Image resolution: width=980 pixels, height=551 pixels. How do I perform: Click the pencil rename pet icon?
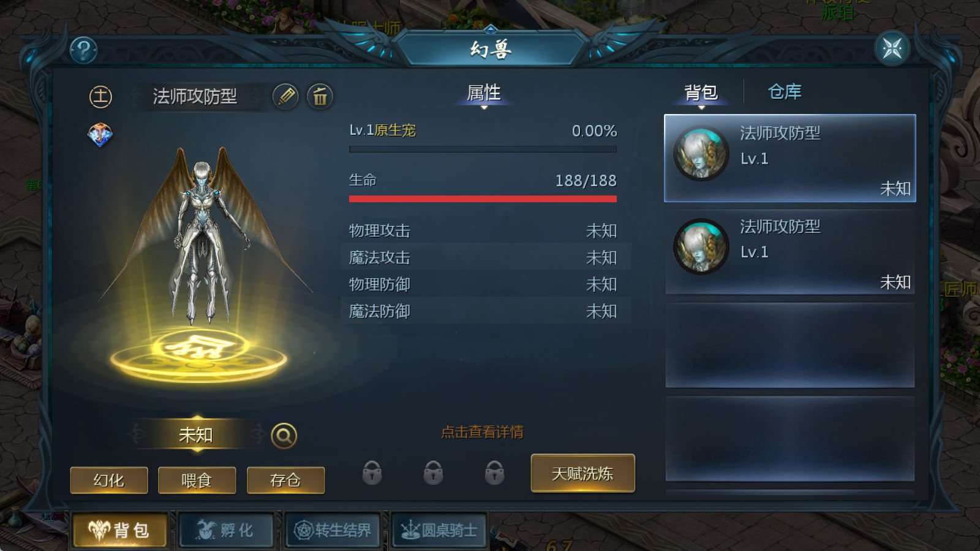click(x=285, y=96)
